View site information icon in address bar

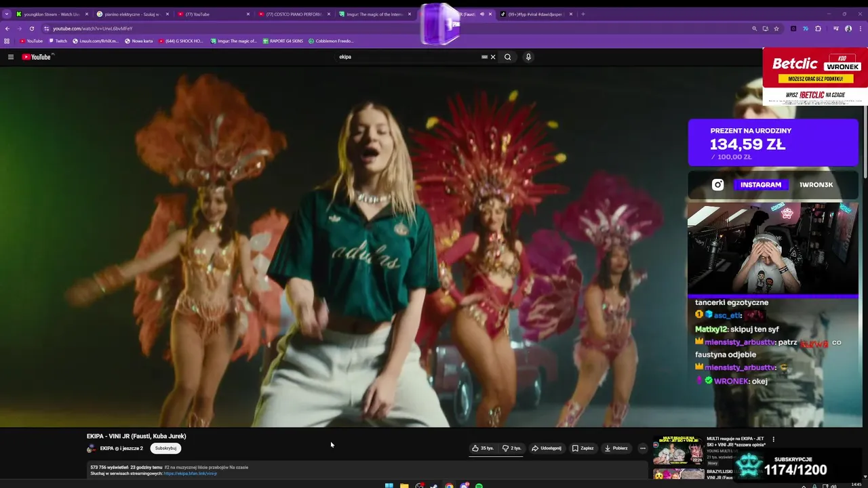click(x=46, y=28)
